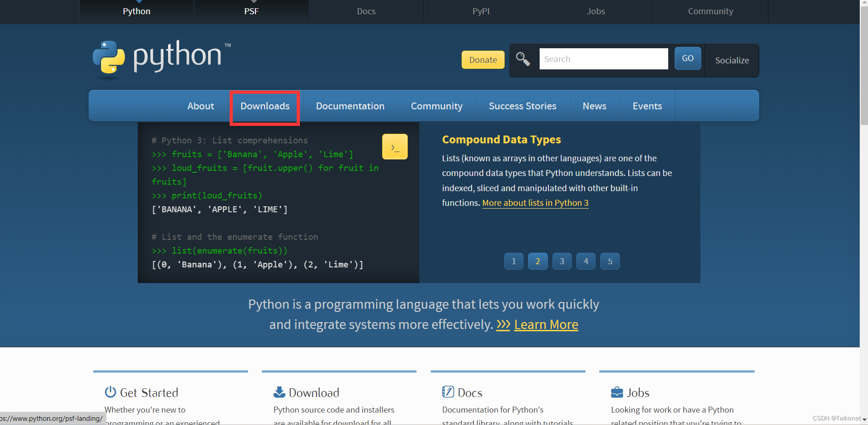The image size is (868, 425).
Task: Open the Python tab in top bar
Action: click(x=137, y=11)
